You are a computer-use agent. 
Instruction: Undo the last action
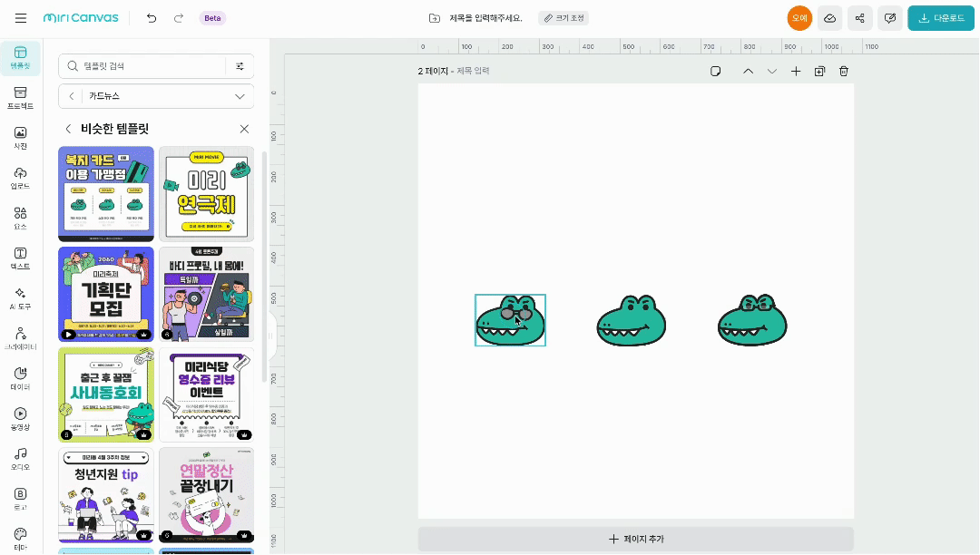(x=152, y=18)
